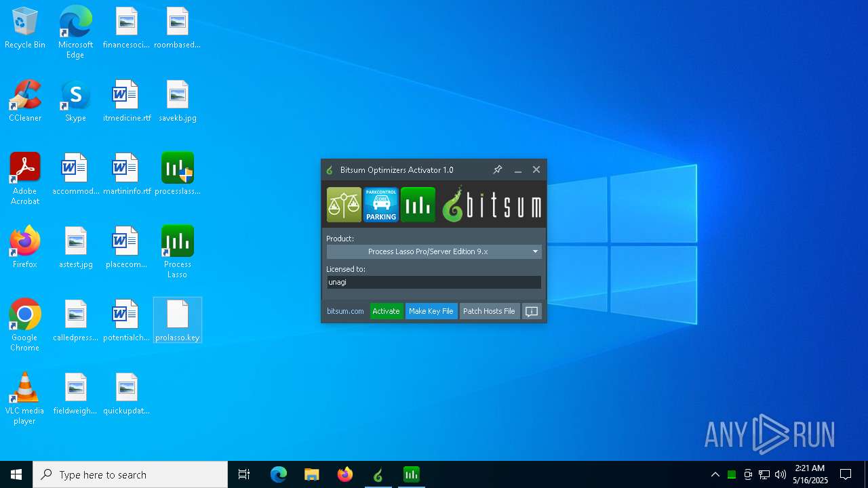Select the astest.jpg image file

(76, 247)
